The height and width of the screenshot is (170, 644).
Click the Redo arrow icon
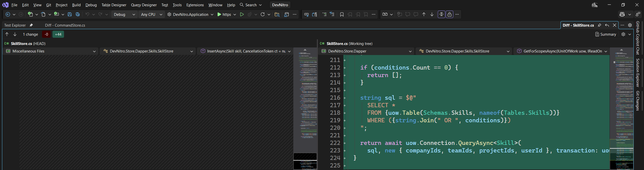(x=100, y=15)
